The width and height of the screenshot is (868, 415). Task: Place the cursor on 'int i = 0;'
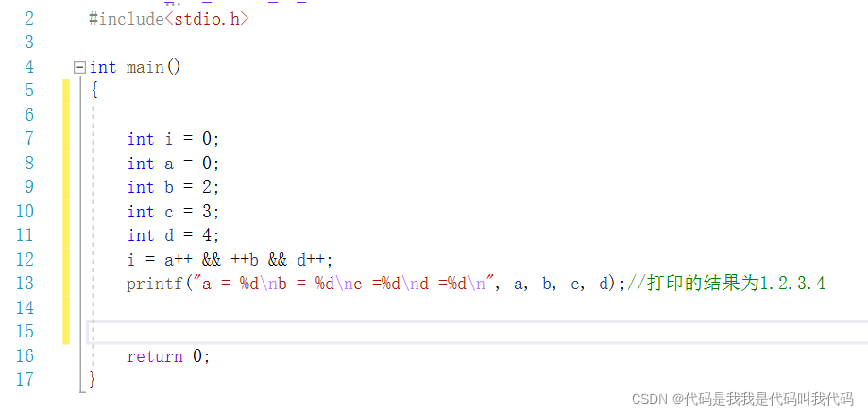173,139
